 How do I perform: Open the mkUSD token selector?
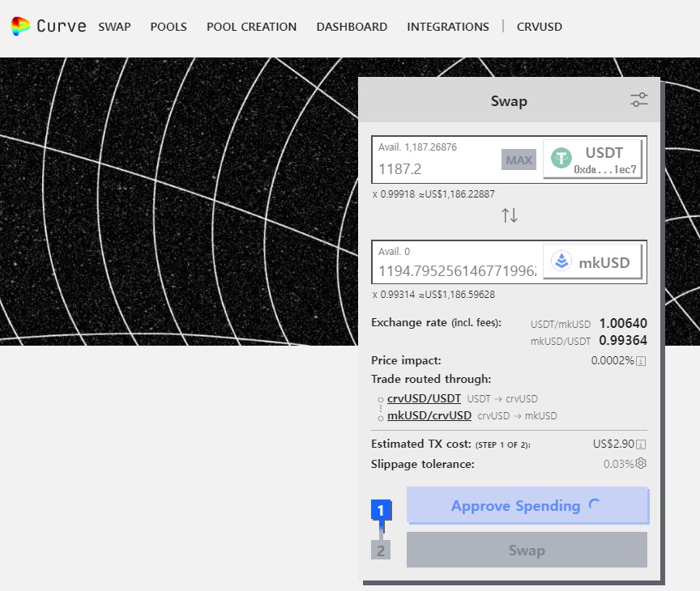click(x=593, y=261)
